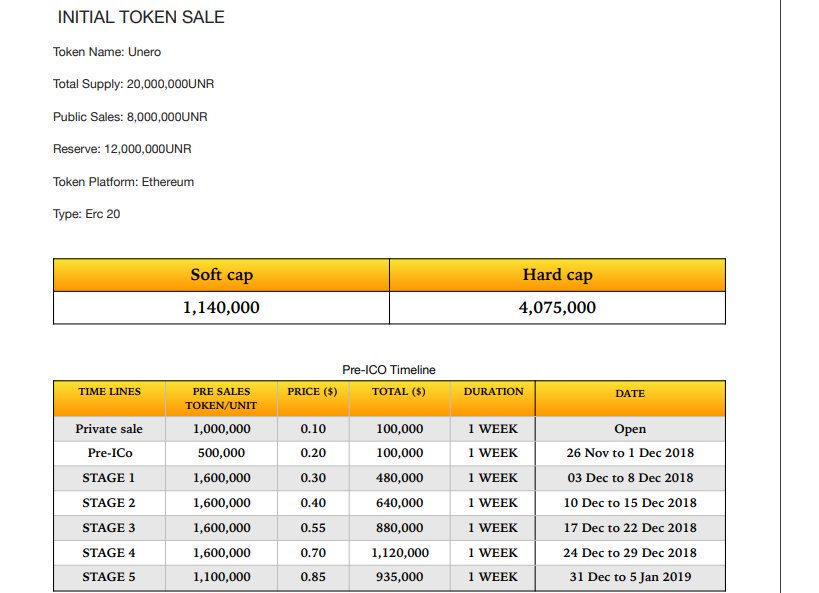Click the 'STAGE 4' row label
The width and height of the screenshot is (819, 593).
pos(109,553)
